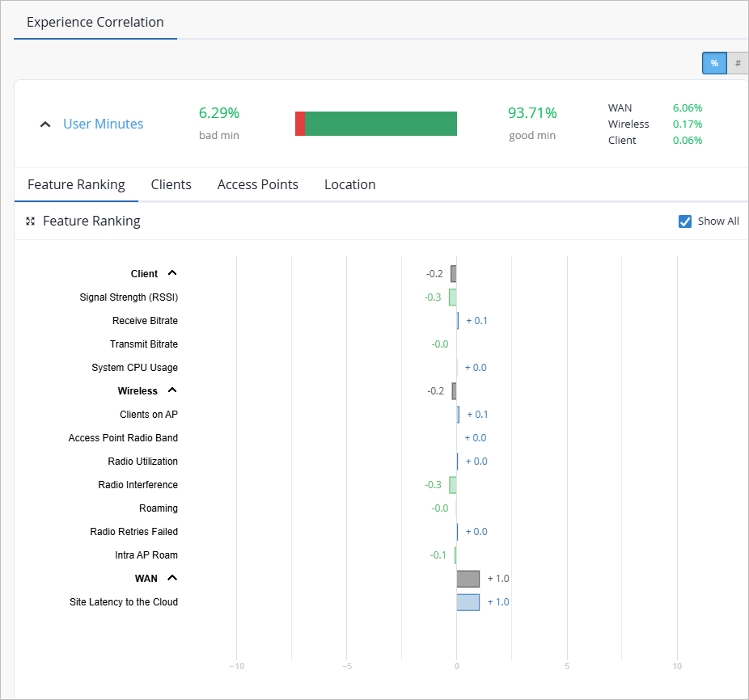Click the Signal Strength (RSSI) green bar
The height and width of the screenshot is (700, 749).
tap(453, 297)
